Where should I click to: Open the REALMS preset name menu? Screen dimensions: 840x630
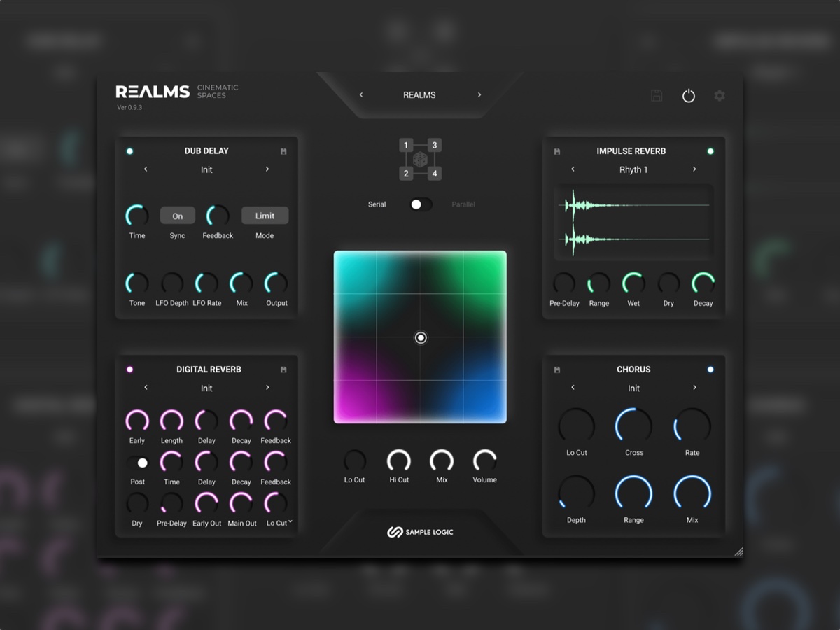[x=419, y=95]
